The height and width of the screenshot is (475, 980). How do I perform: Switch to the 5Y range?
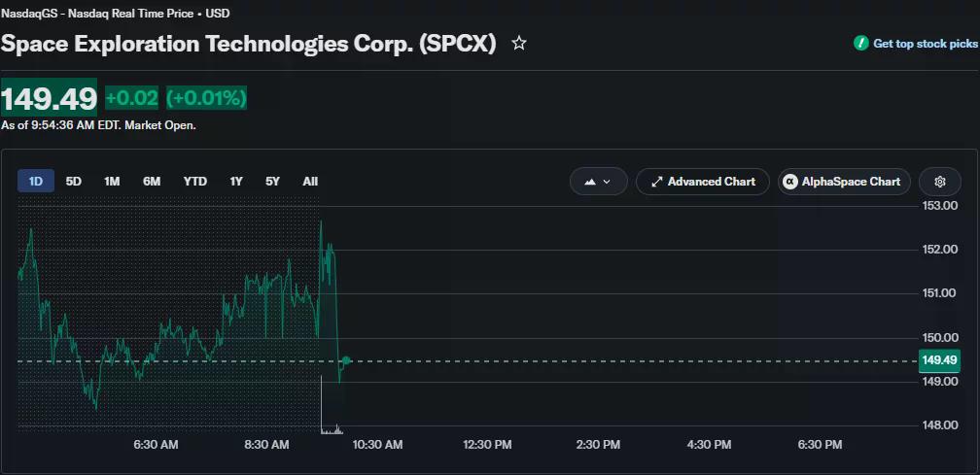[272, 181]
